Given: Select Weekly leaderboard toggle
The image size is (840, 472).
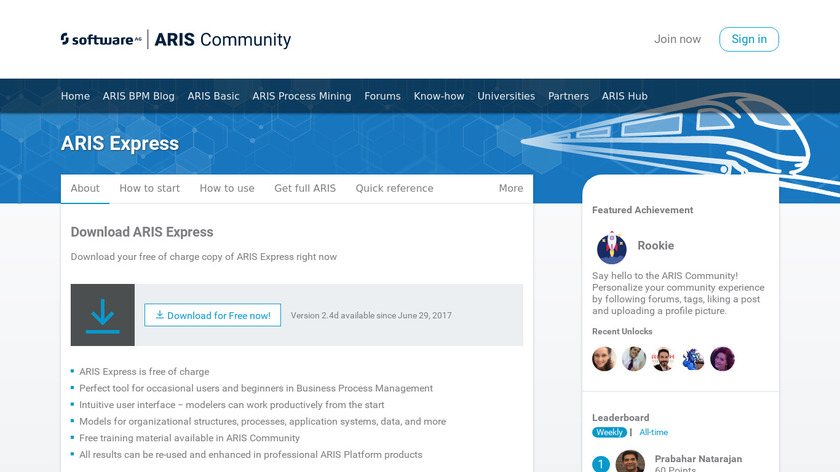Looking at the screenshot, I should [609, 432].
